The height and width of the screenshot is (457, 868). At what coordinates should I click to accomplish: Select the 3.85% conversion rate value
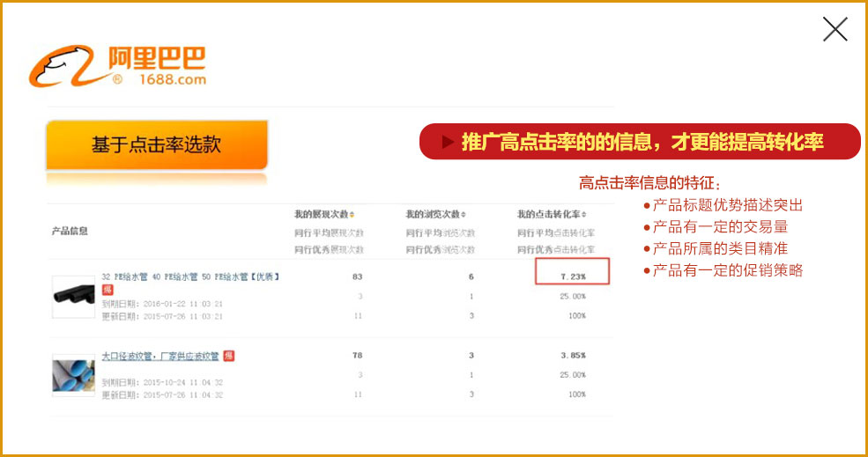(573, 355)
